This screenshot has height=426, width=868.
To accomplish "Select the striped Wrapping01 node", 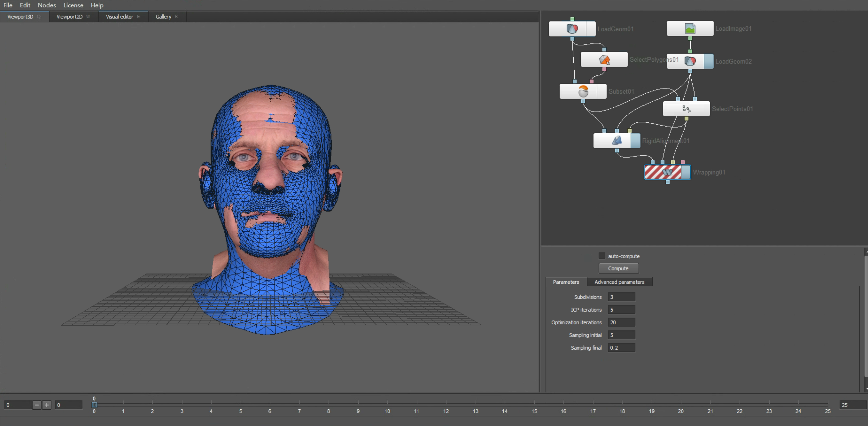I will coord(663,172).
